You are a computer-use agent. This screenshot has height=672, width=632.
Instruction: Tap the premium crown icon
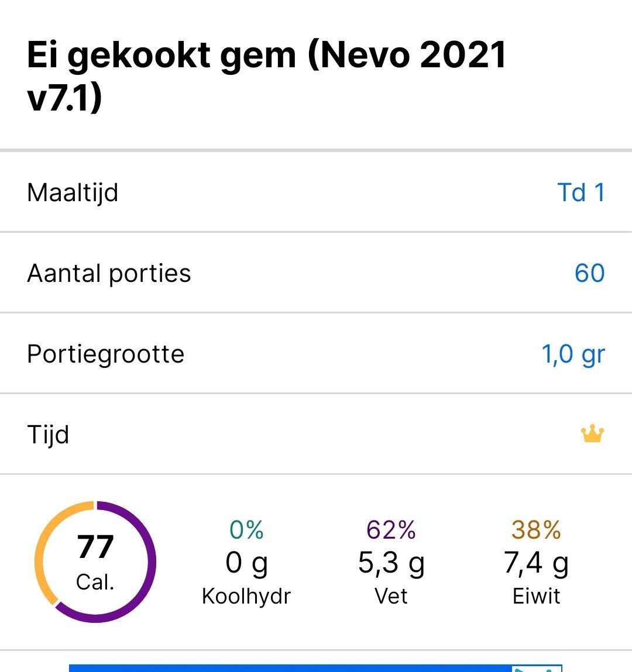592,435
